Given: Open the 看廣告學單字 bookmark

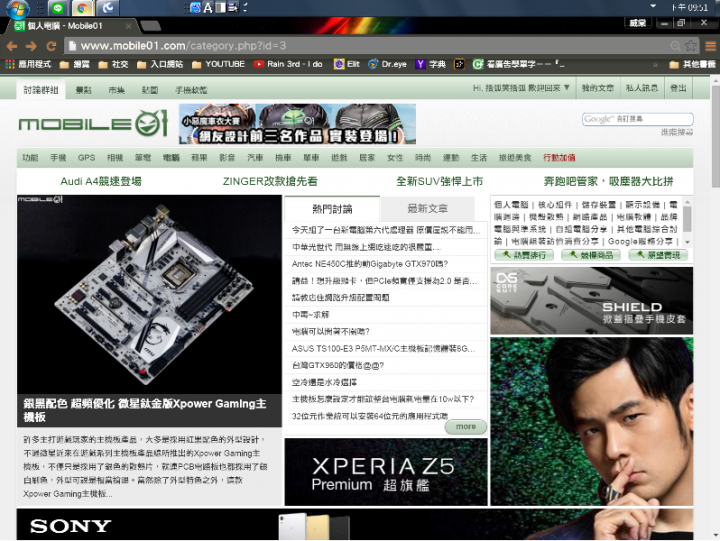Looking at the screenshot, I should tap(519, 64).
